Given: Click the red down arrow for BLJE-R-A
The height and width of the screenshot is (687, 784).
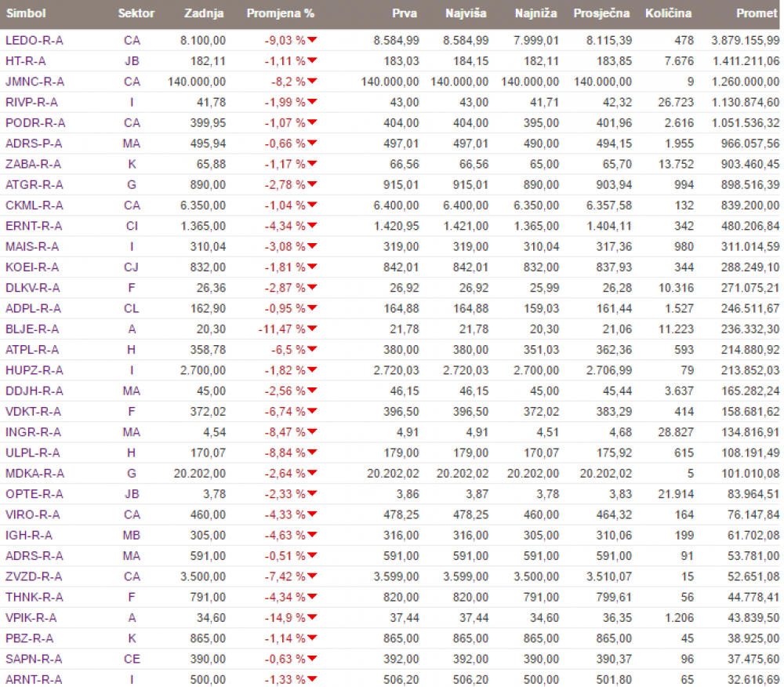Looking at the screenshot, I should (x=313, y=329).
